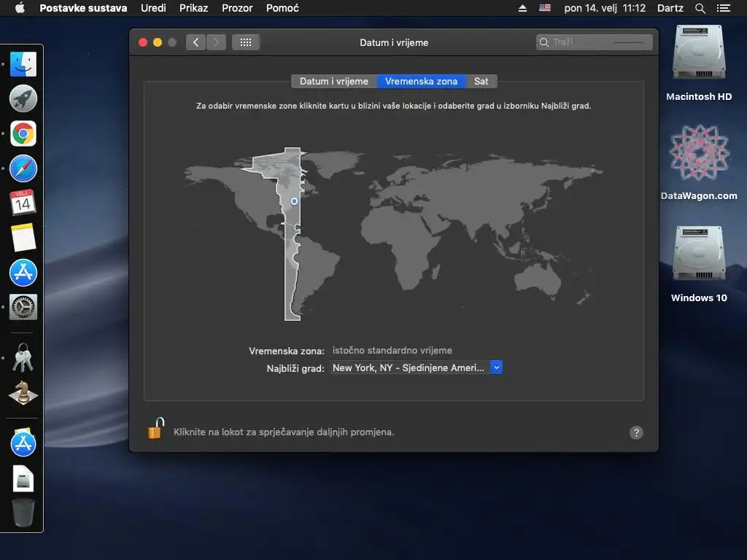The image size is (747, 560).
Task: Open the disk image document in Dock
Action: [x=23, y=478]
